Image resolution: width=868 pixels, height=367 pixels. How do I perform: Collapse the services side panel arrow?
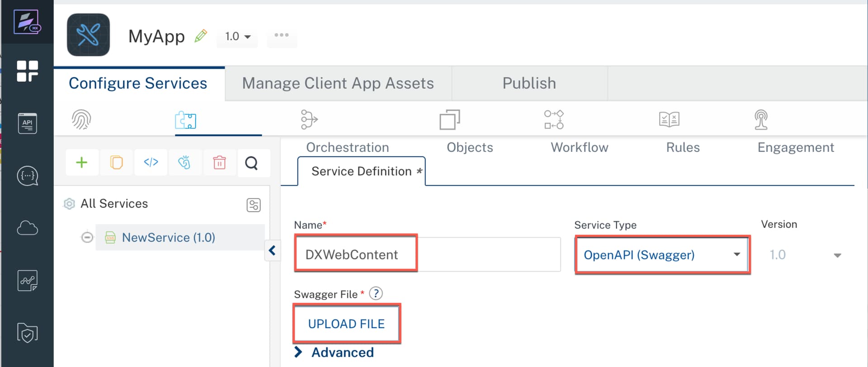272,250
